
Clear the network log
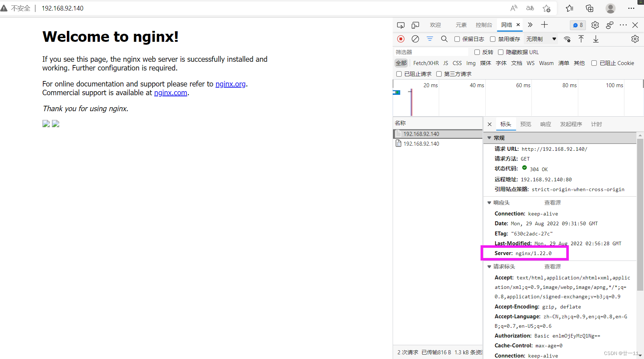click(415, 39)
